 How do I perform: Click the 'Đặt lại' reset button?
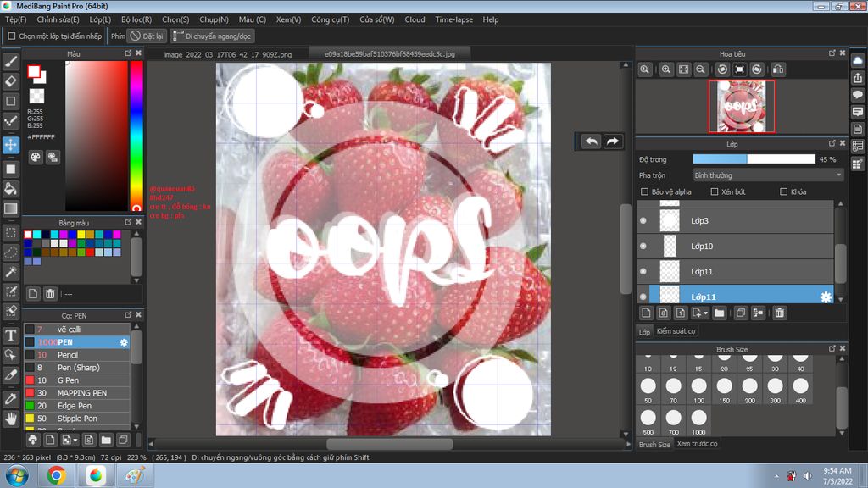[x=147, y=36]
